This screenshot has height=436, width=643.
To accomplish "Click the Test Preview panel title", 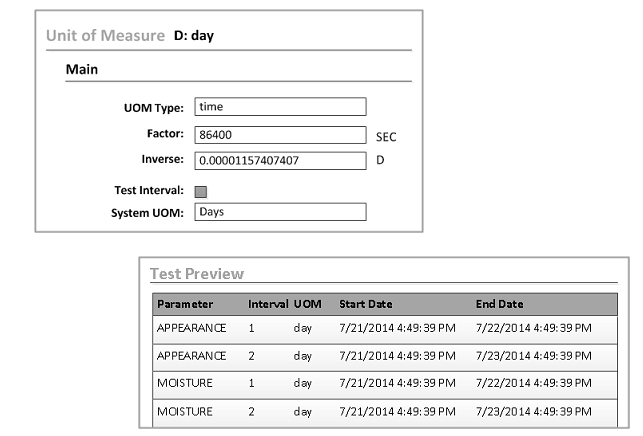I will [x=196, y=273].
